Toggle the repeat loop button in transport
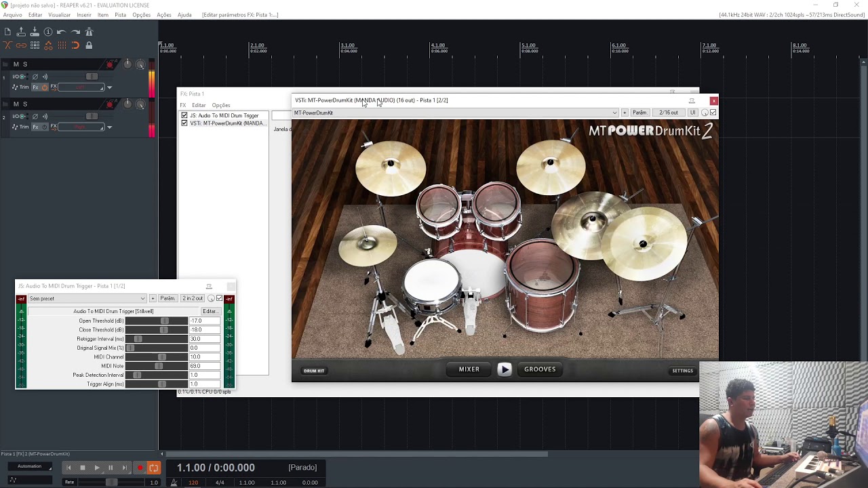The width and height of the screenshot is (868, 488). tap(153, 468)
